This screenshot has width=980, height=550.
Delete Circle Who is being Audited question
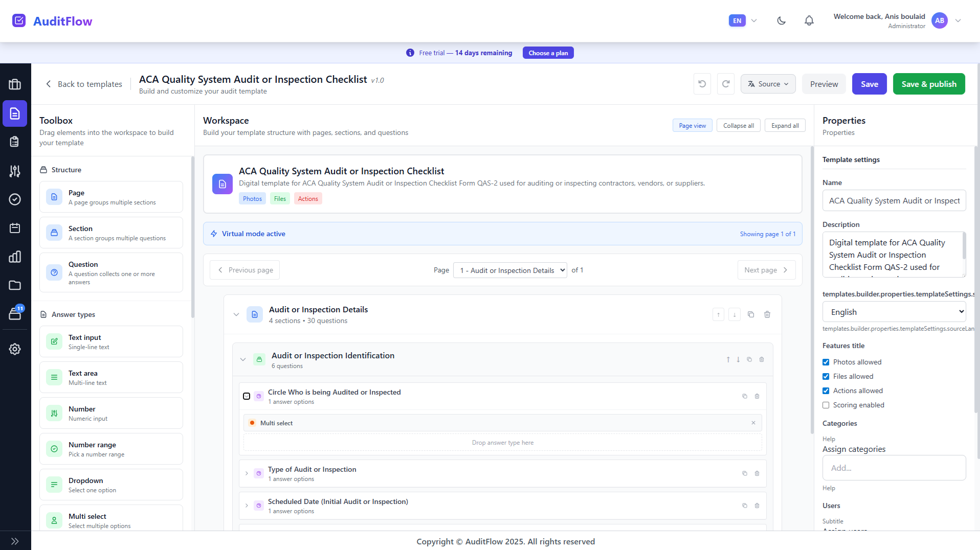pyautogui.click(x=757, y=396)
